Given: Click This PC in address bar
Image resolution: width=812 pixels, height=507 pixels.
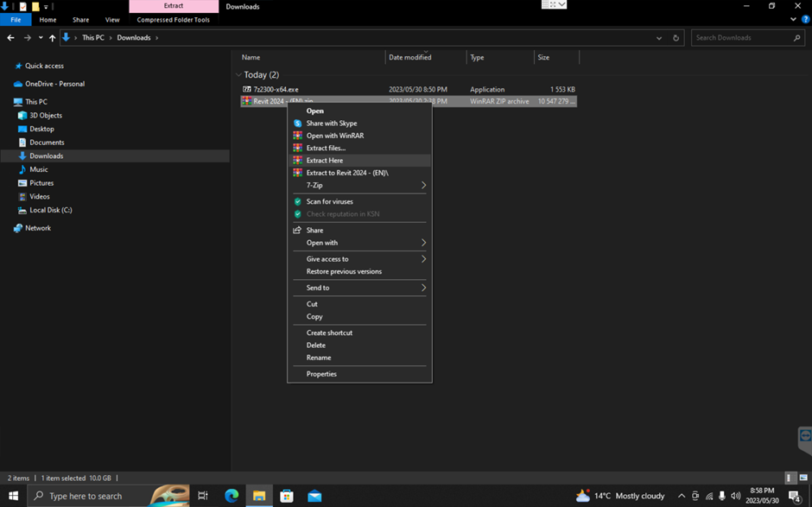Looking at the screenshot, I should pyautogui.click(x=93, y=38).
